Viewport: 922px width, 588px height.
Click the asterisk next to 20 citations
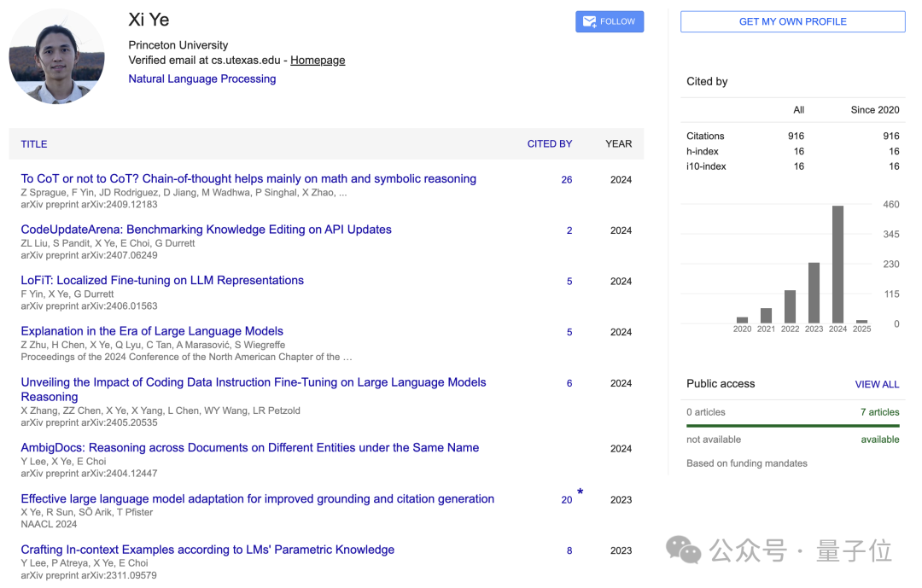point(581,492)
